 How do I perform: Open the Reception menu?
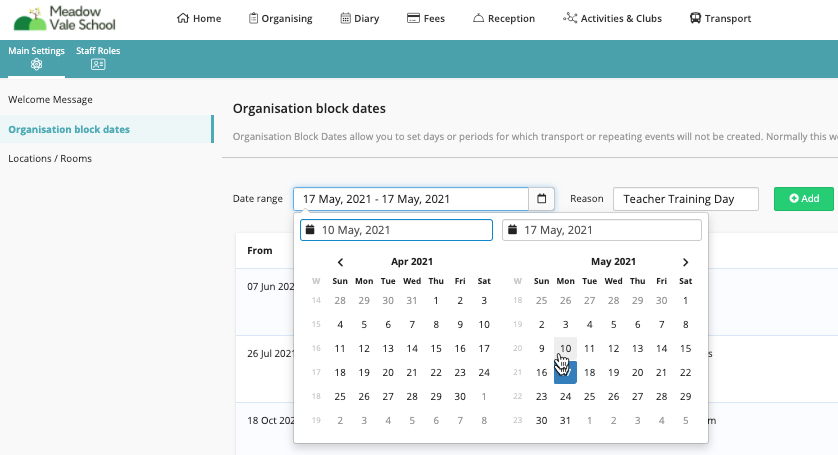tap(503, 18)
